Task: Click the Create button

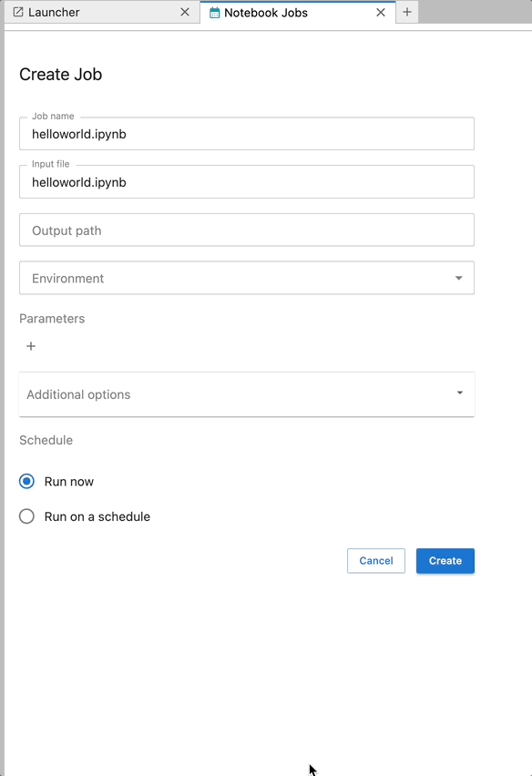Action: tap(445, 560)
